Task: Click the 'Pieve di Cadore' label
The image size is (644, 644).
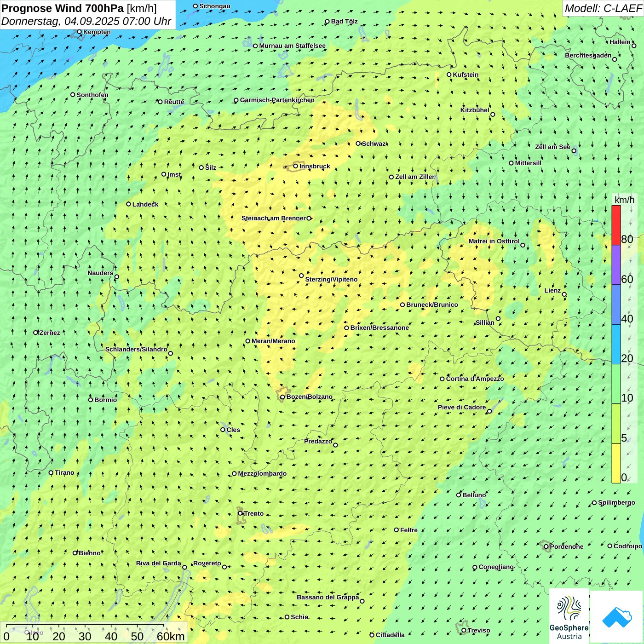Action: (x=462, y=407)
